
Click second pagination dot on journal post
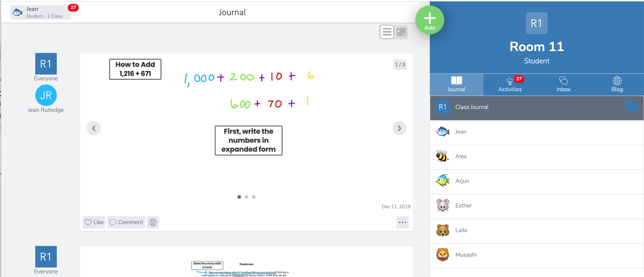[247, 197]
